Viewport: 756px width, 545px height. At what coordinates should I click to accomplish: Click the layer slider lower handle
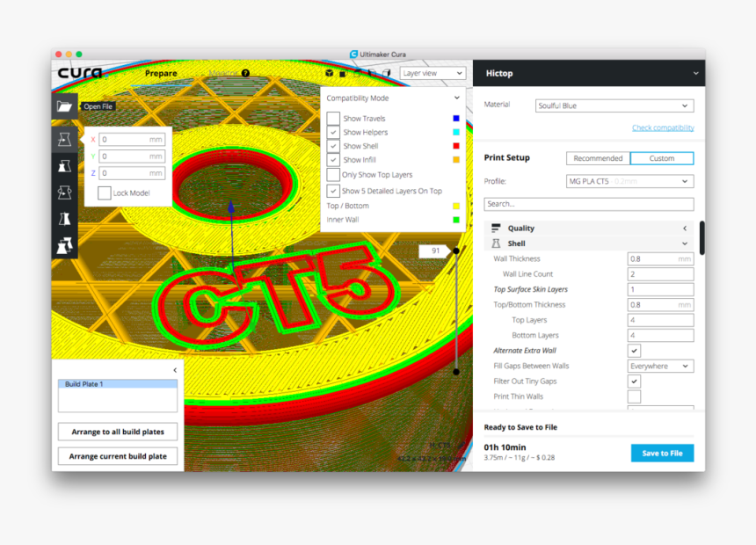coord(456,372)
